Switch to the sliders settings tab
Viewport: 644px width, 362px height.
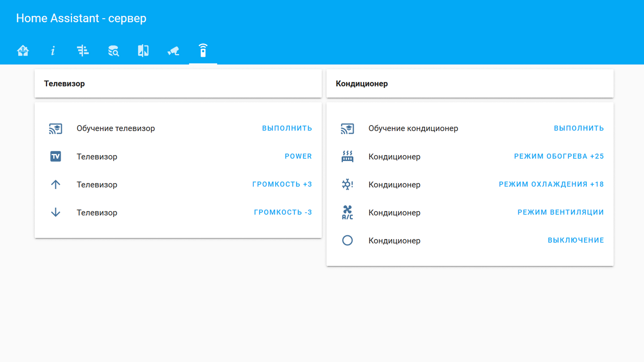tap(83, 51)
